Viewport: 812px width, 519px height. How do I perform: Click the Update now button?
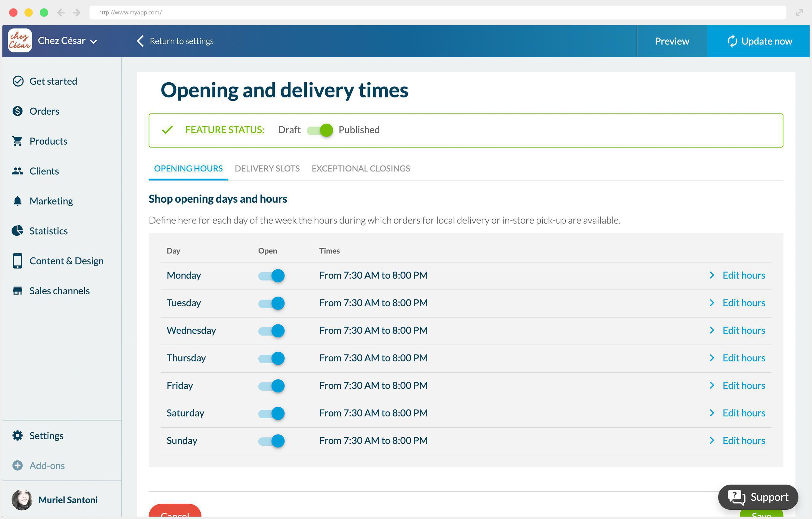759,41
